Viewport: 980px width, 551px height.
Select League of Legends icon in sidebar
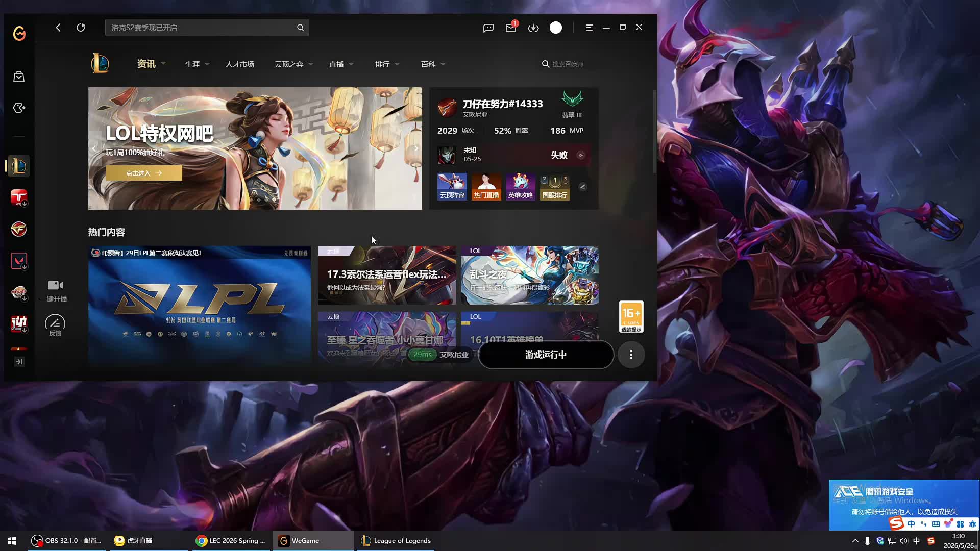coord(19,166)
